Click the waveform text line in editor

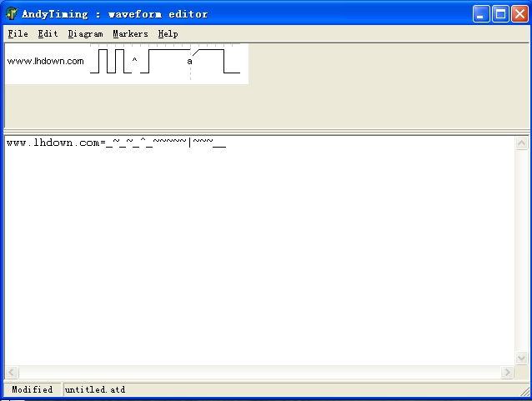pyautogui.click(x=115, y=143)
